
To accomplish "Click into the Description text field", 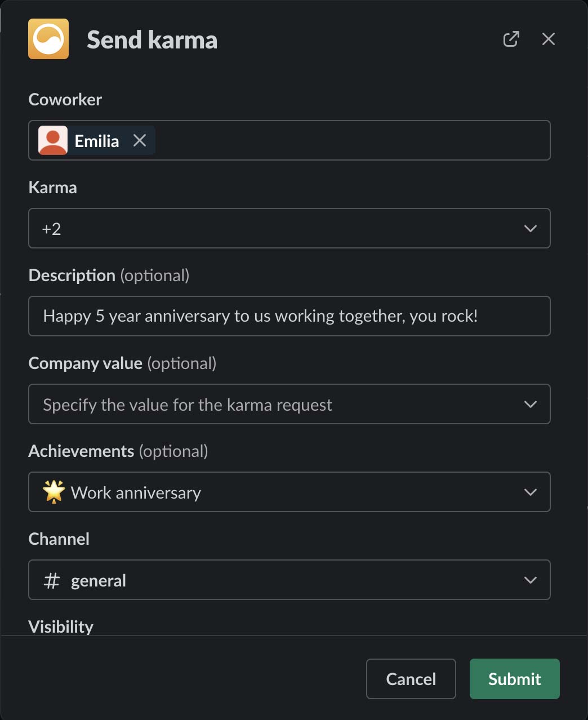I will [289, 316].
